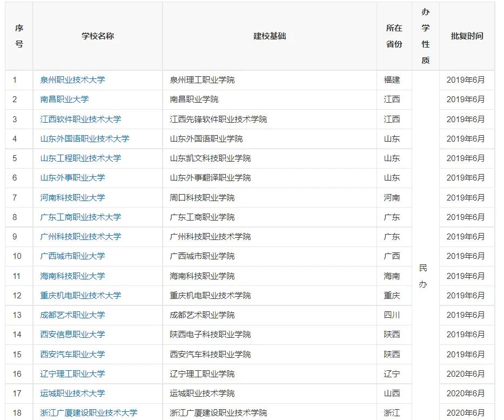Open the 重庆机电职业技术大学 link
Image resolution: width=504 pixels, height=420 pixels.
[x=80, y=295]
